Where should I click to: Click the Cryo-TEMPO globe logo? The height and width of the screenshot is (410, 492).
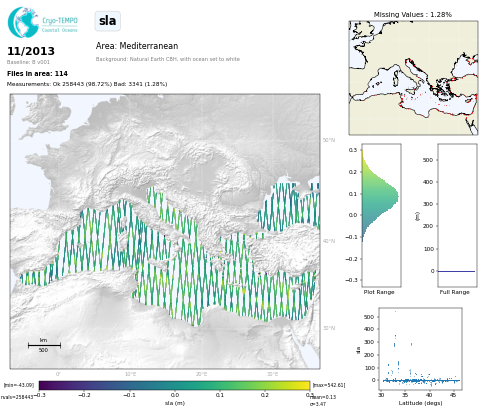[x=23, y=22]
